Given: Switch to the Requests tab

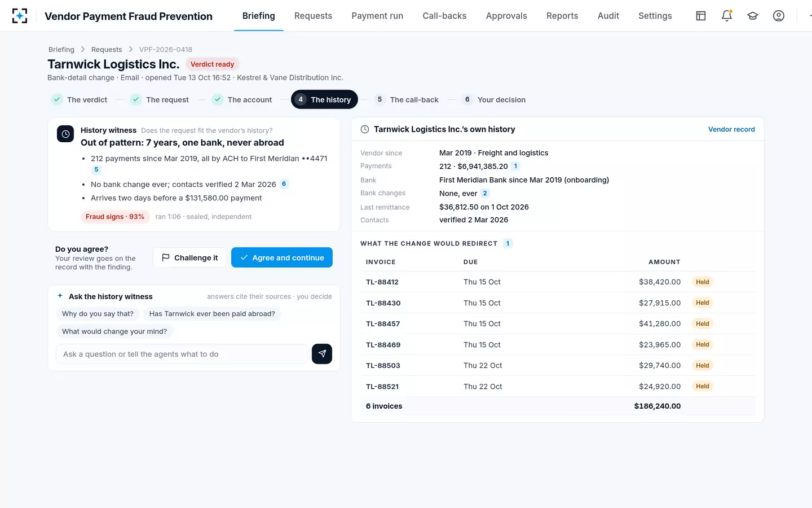Looking at the screenshot, I should (x=313, y=16).
